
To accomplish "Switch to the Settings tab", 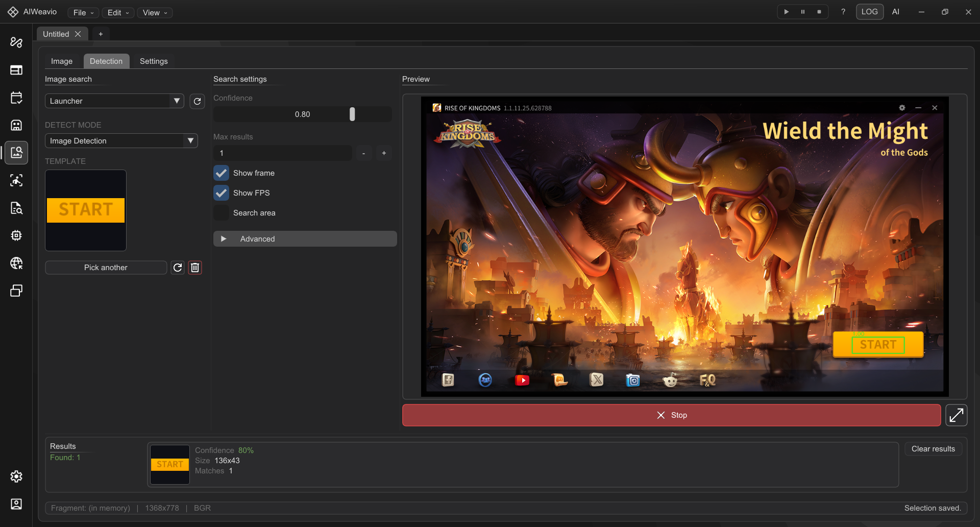I will (x=154, y=61).
